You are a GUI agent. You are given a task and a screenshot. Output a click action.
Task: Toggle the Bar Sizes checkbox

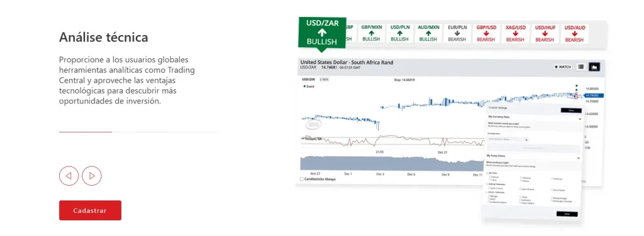(x=487, y=173)
